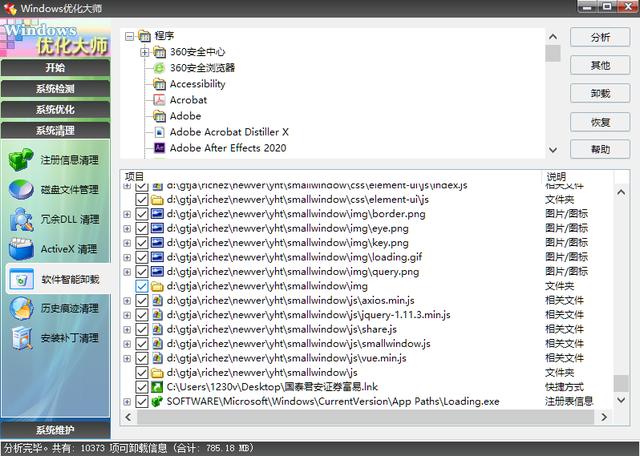640x456 pixels.
Task: Click script icon of axios.min.js row
Action: [x=157, y=300]
